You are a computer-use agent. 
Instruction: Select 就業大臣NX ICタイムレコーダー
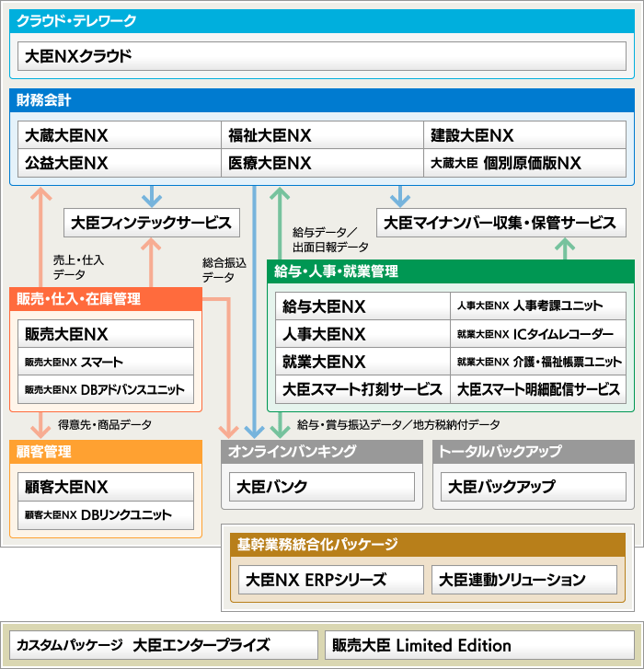[x=538, y=334]
